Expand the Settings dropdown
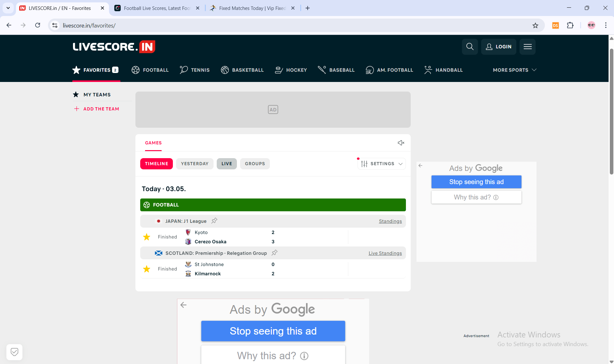Viewport: 614px width, 364px height. click(x=382, y=164)
